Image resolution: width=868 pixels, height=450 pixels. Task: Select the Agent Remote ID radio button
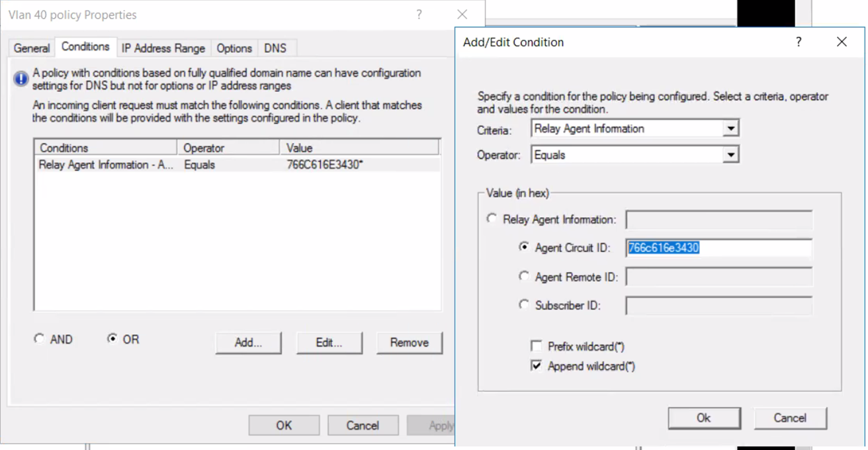pyautogui.click(x=525, y=277)
